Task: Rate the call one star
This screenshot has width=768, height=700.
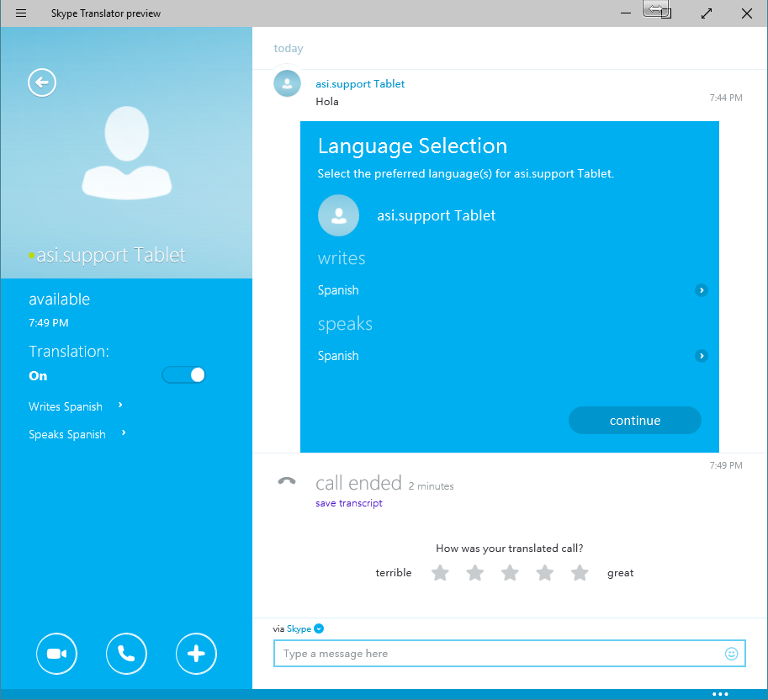Action: [440, 573]
